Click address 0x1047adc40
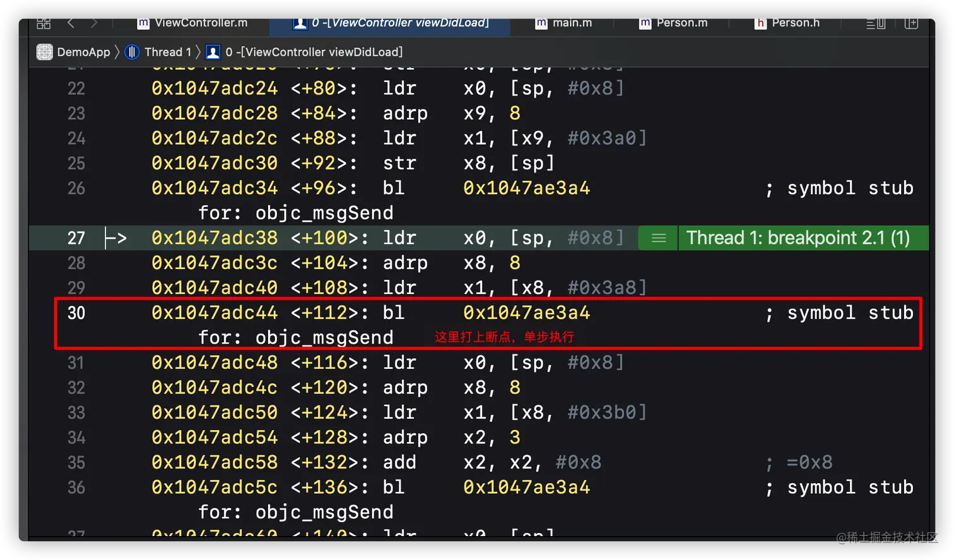 [x=215, y=288]
